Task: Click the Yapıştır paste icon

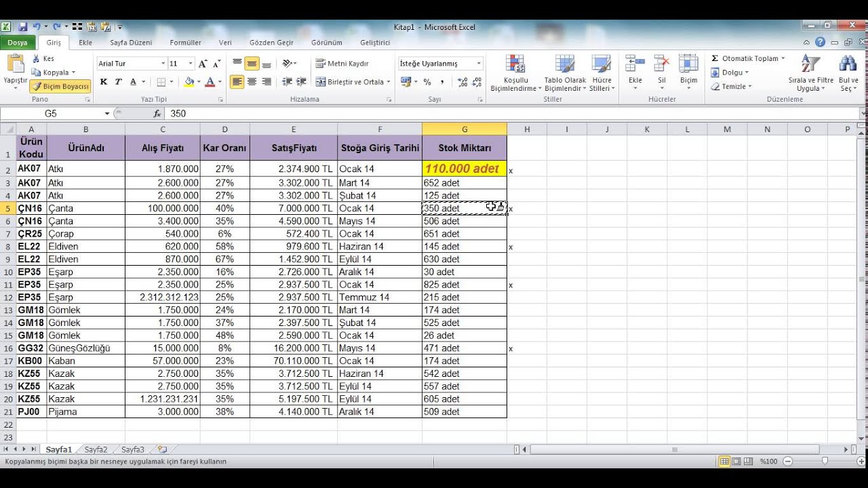Action: point(15,64)
